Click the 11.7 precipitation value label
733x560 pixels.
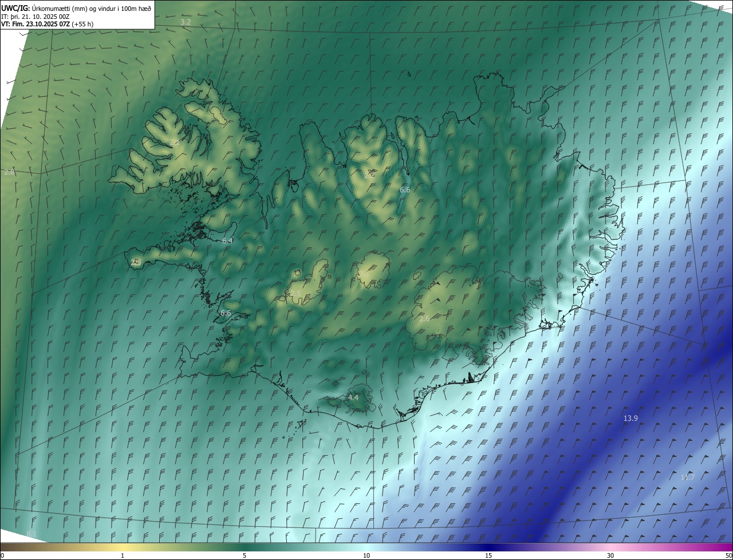click(687, 477)
